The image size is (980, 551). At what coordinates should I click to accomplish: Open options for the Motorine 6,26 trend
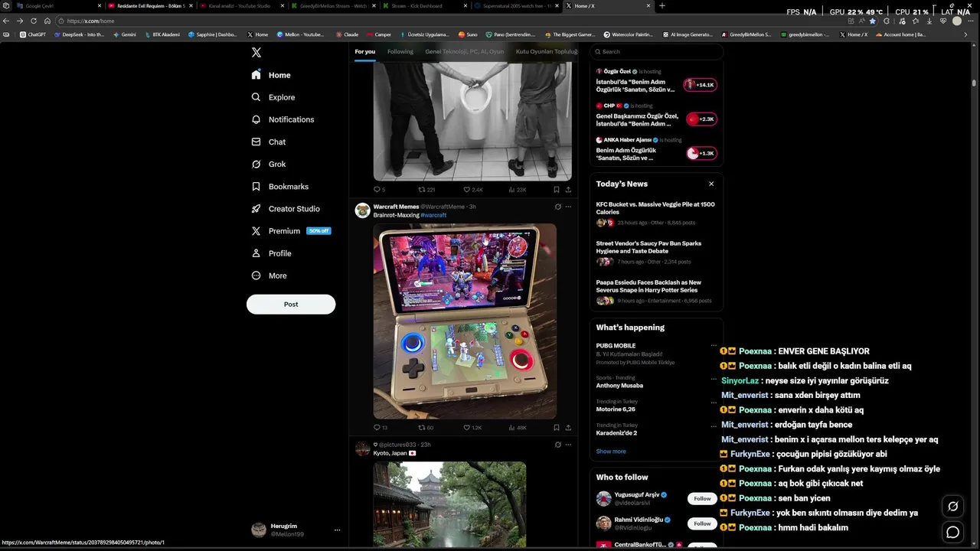(x=714, y=402)
